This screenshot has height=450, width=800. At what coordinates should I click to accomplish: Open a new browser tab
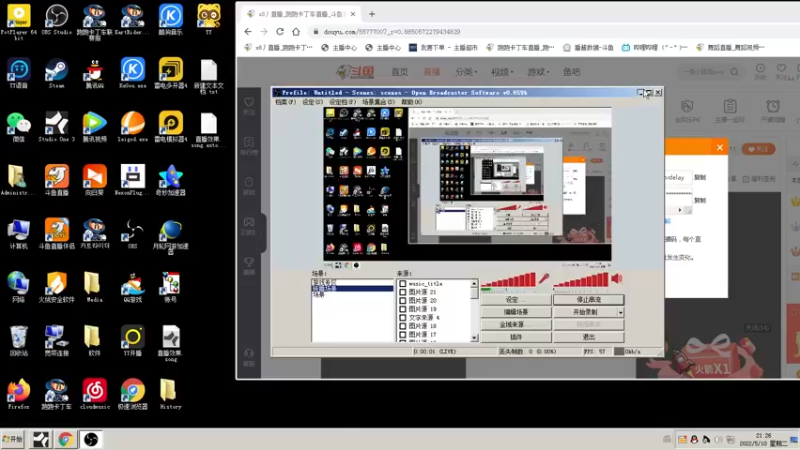(371, 14)
